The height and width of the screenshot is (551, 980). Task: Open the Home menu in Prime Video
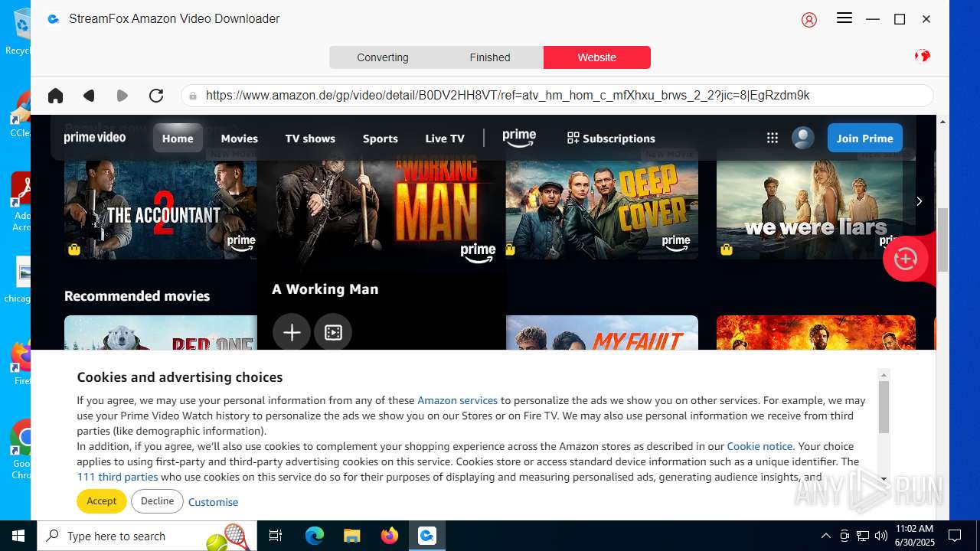pyautogui.click(x=178, y=139)
